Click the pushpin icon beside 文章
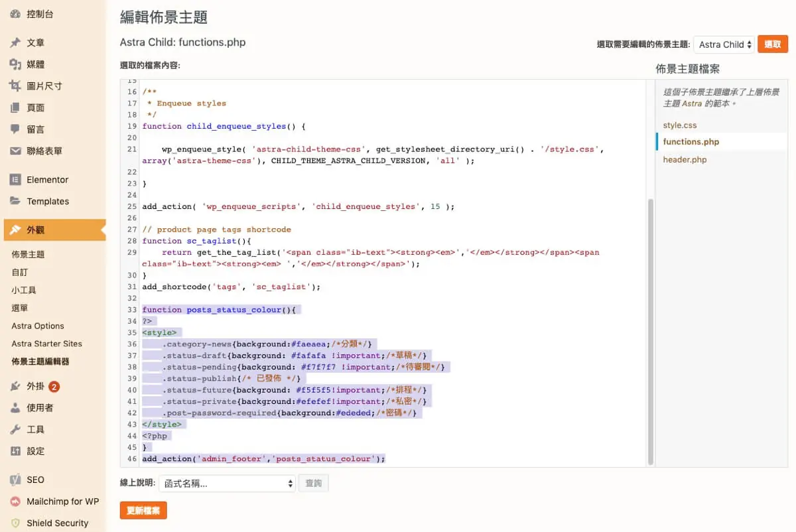This screenshot has height=532, width=796. pyautogui.click(x=15, y=42)
